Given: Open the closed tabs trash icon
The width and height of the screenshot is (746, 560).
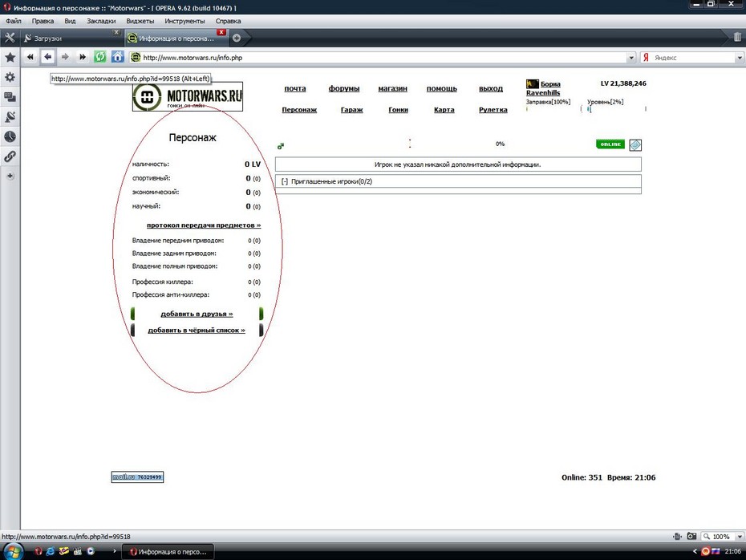Looking at the screenshot, I should click(737, 37).
